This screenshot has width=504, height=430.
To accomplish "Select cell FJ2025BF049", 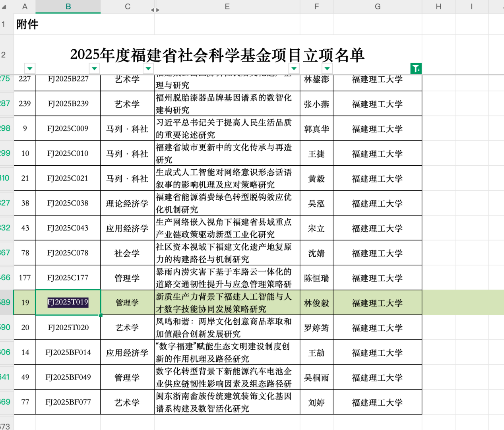I will click(x=68, y=377).
